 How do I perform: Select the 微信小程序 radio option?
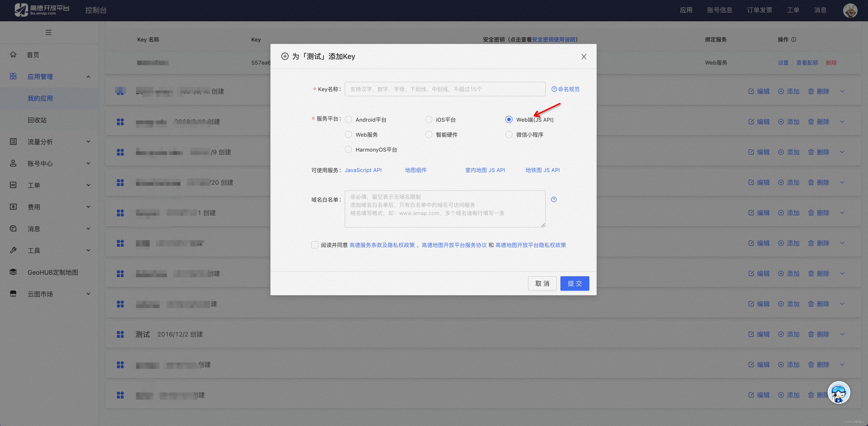tap(509, 134)
